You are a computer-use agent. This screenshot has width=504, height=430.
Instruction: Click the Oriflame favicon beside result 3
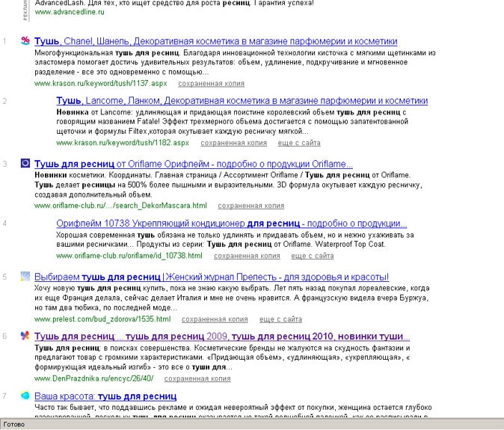point(25,163)
